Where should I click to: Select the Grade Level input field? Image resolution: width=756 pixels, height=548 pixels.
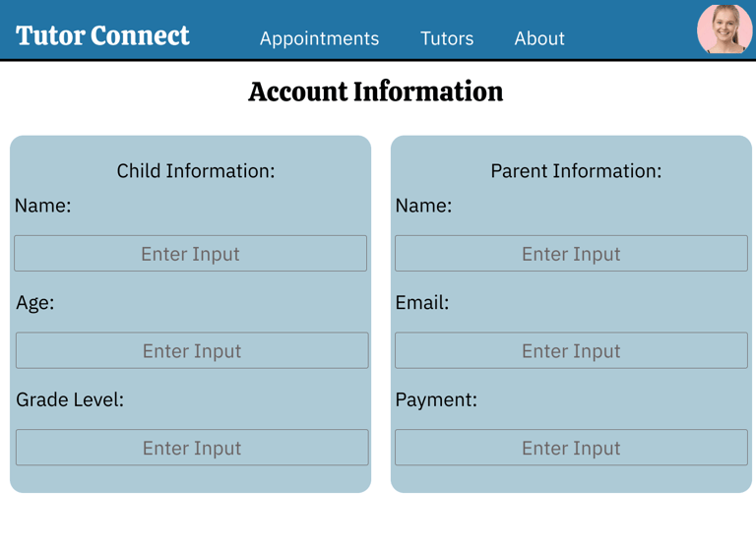tap(192, 448)
